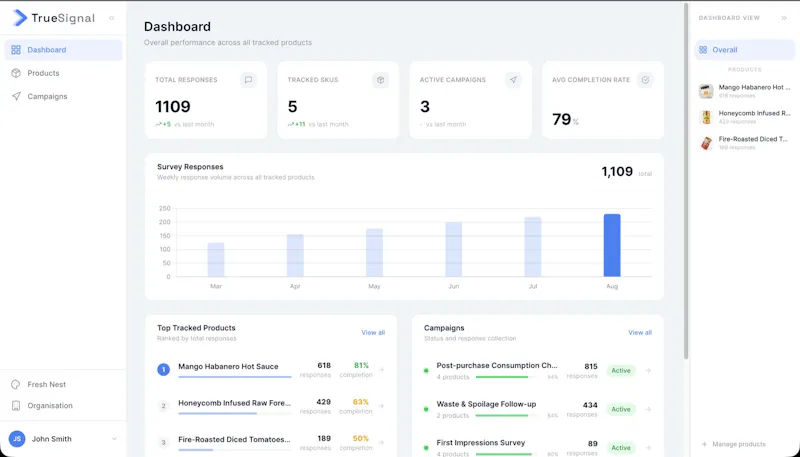Screen dimensions: 800x457
Task: Click Active badge for Post-purchase Consumption
Action: pos(621,371)
